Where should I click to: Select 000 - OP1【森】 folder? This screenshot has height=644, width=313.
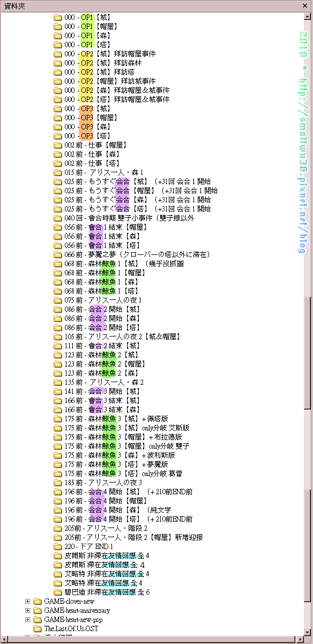(88, 35)
